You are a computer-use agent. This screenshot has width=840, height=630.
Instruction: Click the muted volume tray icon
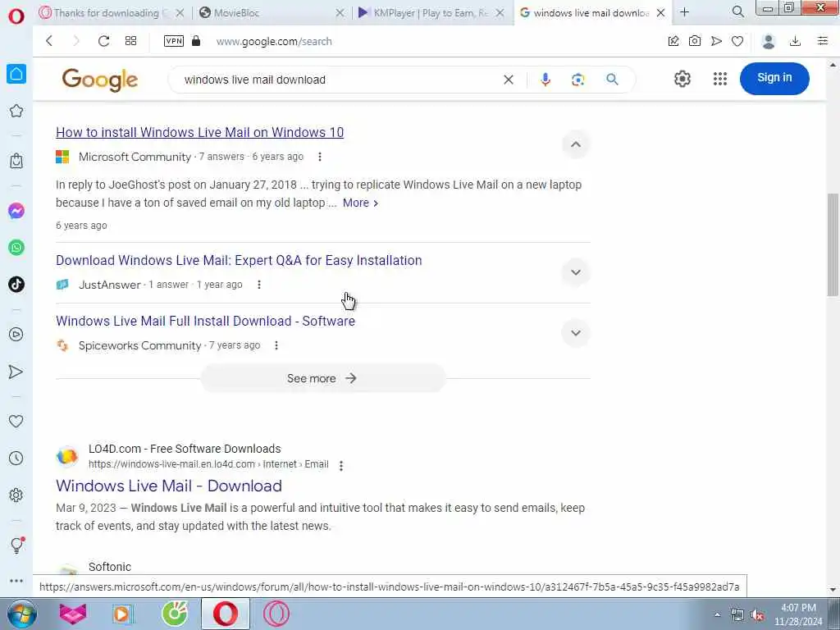click(757, 615)
